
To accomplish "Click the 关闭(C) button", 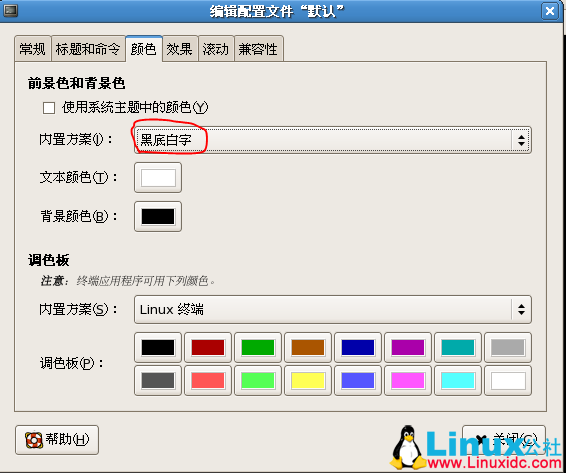I will click(x=504, y=440).
